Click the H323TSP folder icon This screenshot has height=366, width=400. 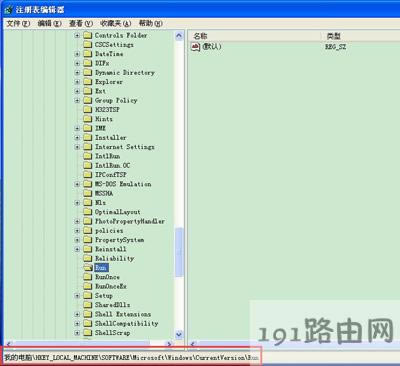tap(88, 110)
